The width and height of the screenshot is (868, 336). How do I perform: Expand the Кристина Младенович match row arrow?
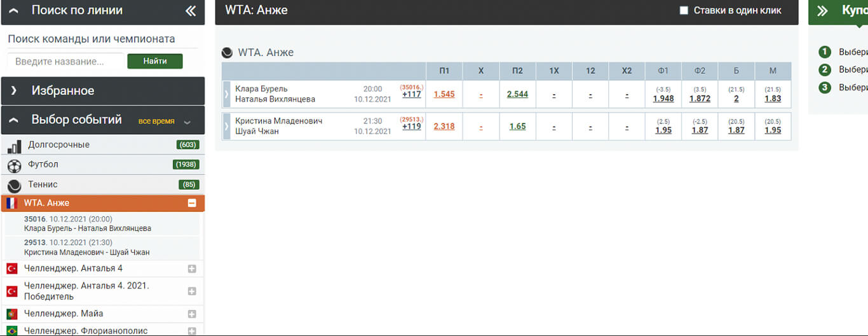(226, 127)
